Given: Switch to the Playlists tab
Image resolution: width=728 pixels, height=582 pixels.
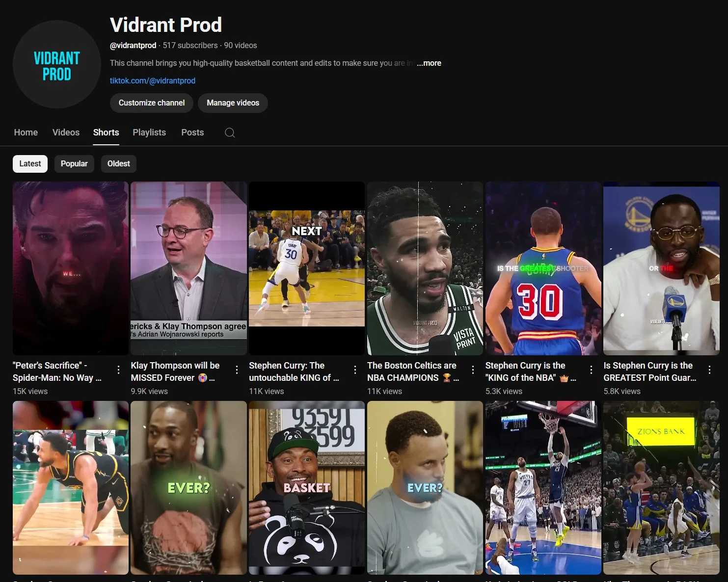Looking at the screenshot, I should pyautogui.click(x=149, y=132).
